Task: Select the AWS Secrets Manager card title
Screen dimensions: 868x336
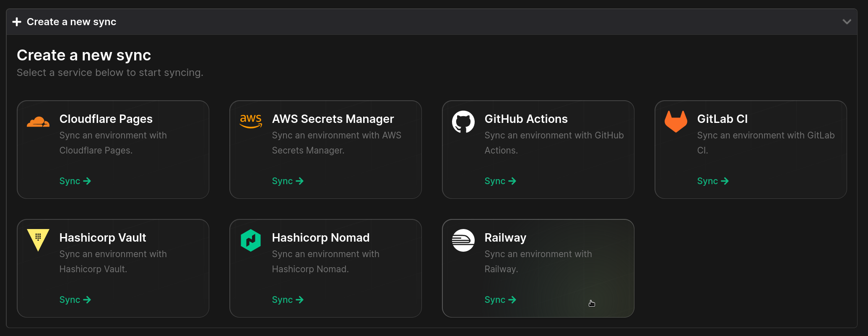Action: tap(333, 119)
